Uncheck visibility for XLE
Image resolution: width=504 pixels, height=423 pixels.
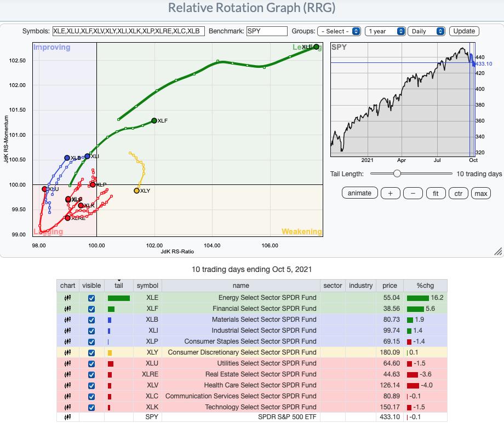point(91,298)
